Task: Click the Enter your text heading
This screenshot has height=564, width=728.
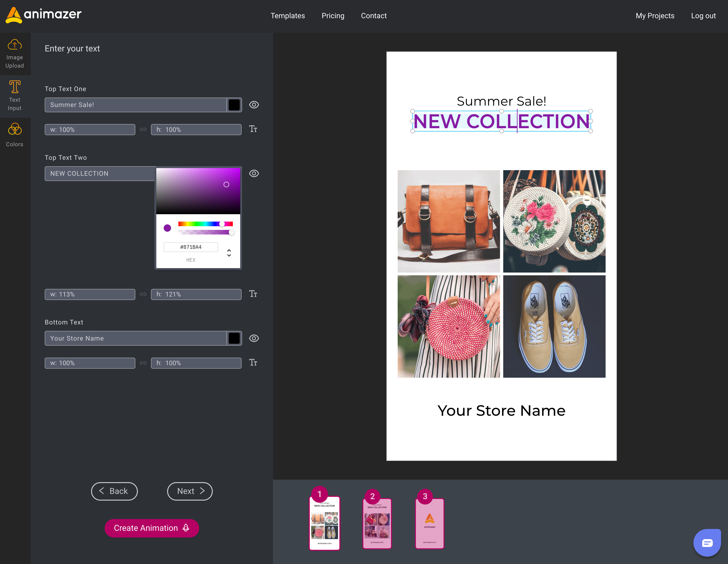Action: [72, 49]
